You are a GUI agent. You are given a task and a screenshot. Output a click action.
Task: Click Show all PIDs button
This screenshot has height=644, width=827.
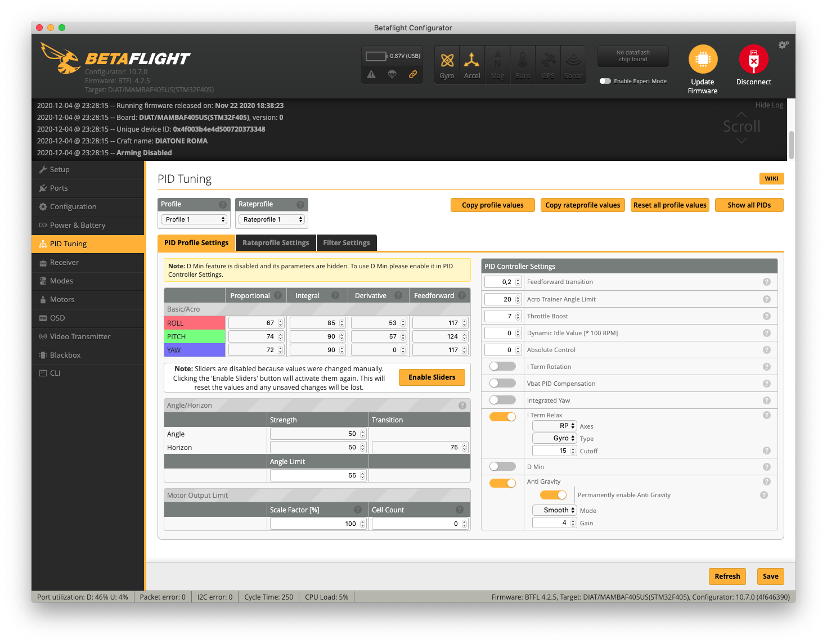pos(749,205)
